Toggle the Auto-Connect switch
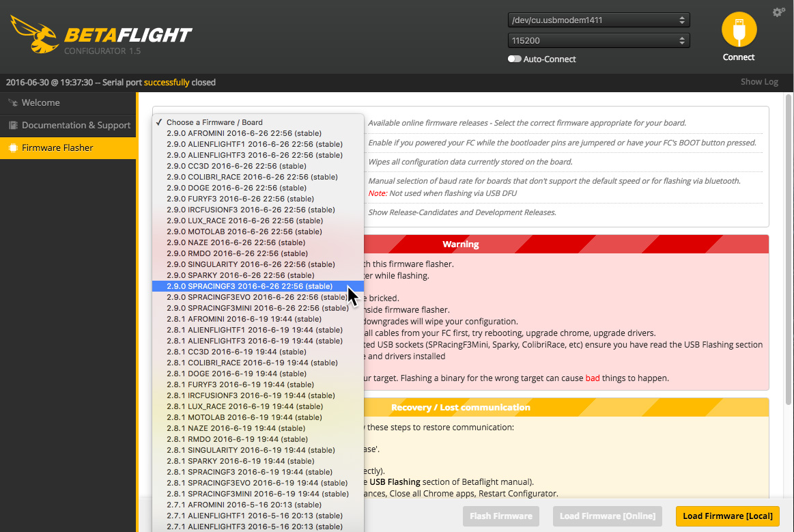 [x=515, y=59]
